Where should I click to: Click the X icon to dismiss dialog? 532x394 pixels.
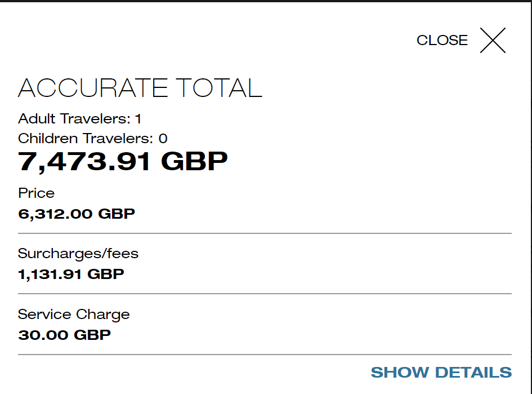493,41
